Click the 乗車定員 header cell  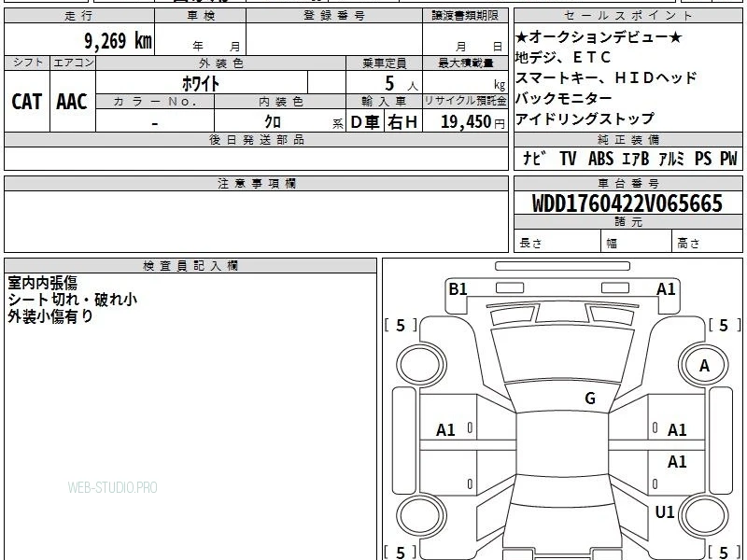[x=384, y=63]
